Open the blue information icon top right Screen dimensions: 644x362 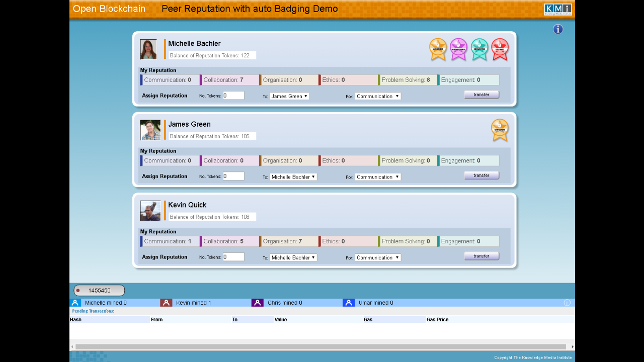[x=557, y=29]
